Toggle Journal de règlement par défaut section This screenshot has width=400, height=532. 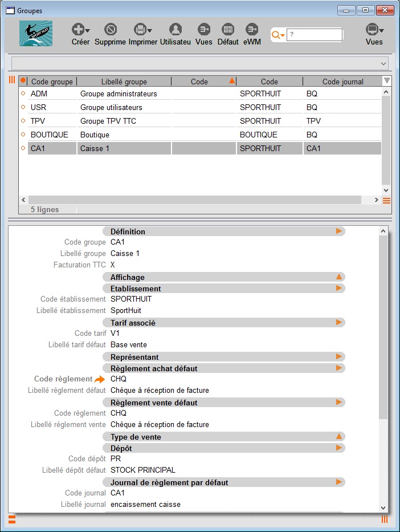338,482
